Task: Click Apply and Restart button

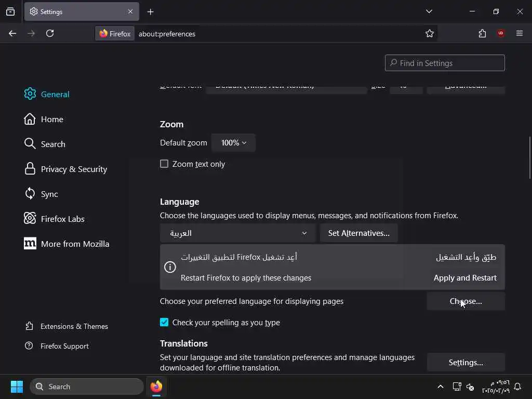Action: (465, 278)
